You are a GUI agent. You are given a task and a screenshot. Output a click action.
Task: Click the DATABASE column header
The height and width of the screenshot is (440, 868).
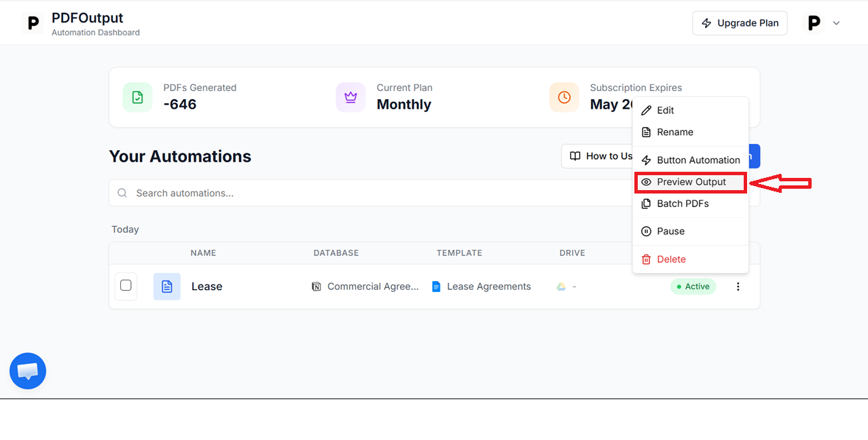point(336,253)
